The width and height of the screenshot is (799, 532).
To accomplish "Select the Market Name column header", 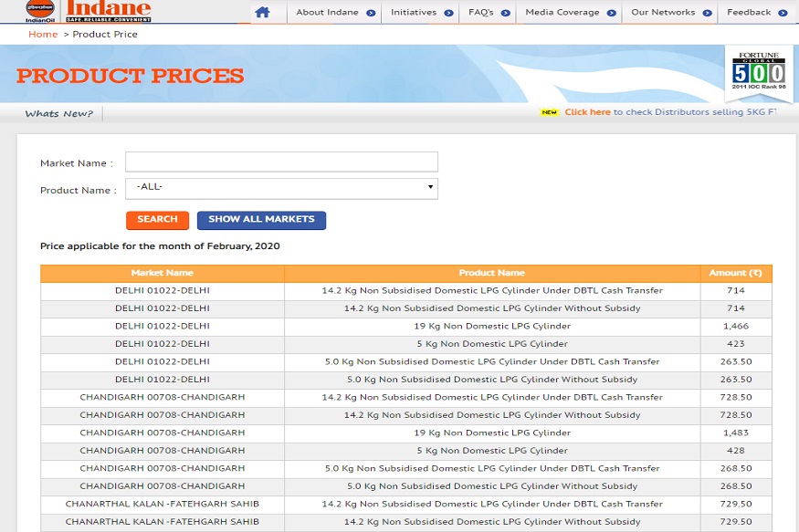I will pyautogui.click(x=162, y=273).
